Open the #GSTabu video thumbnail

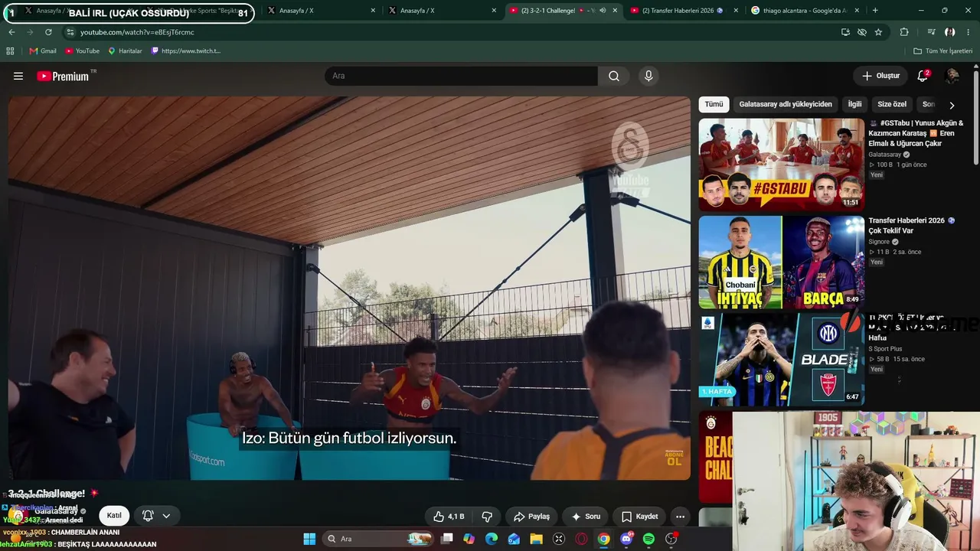point(781,165)
